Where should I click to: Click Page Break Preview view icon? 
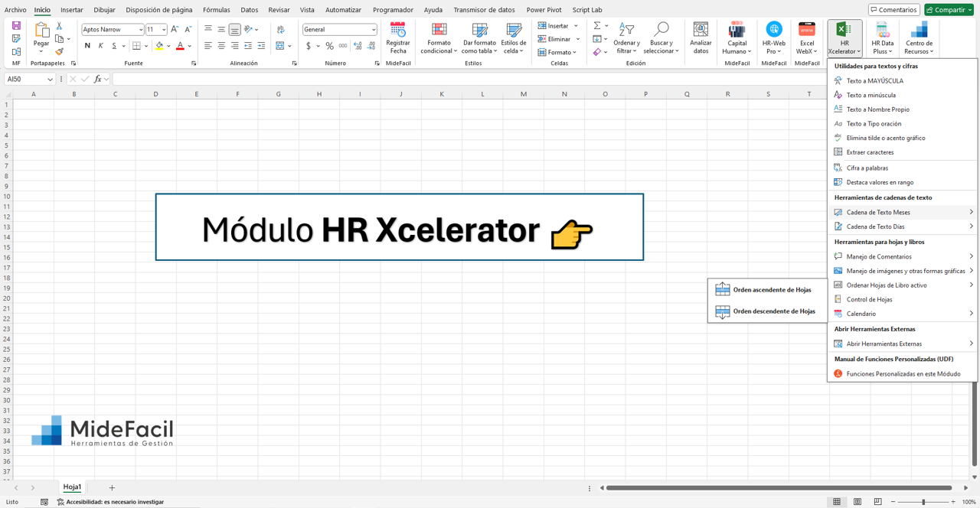click(x=877, y=502)
